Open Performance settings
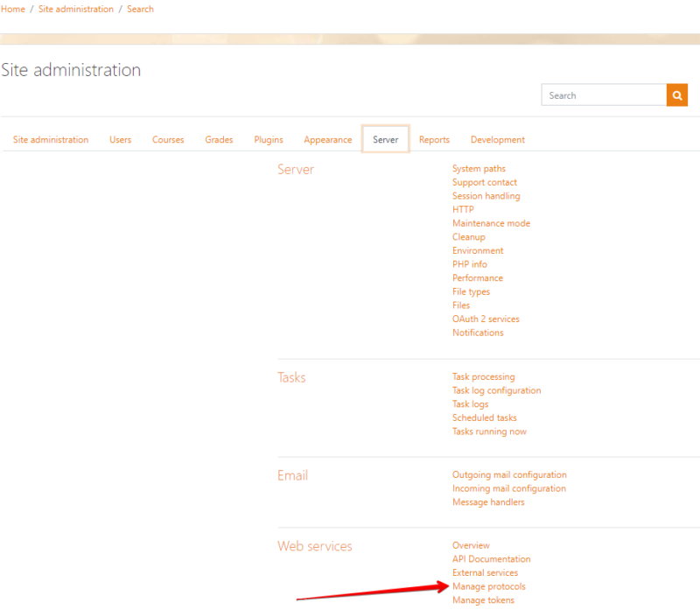 [477, 277]
